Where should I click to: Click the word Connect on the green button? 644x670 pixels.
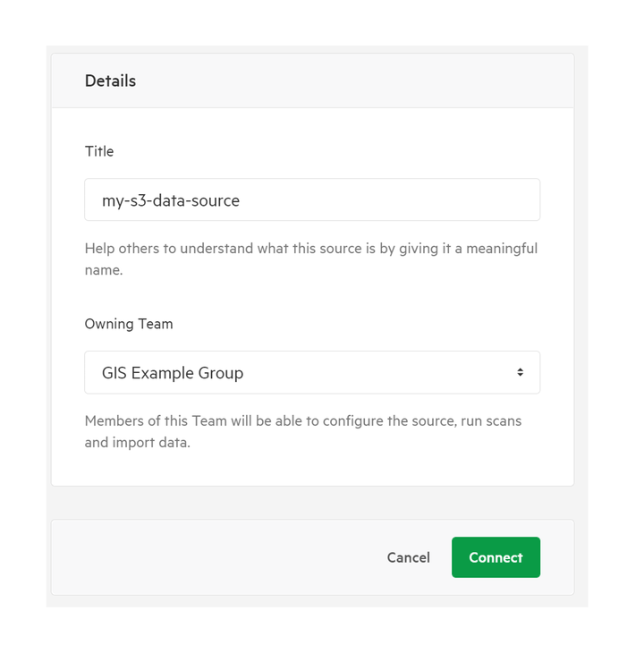click(496, 557)
